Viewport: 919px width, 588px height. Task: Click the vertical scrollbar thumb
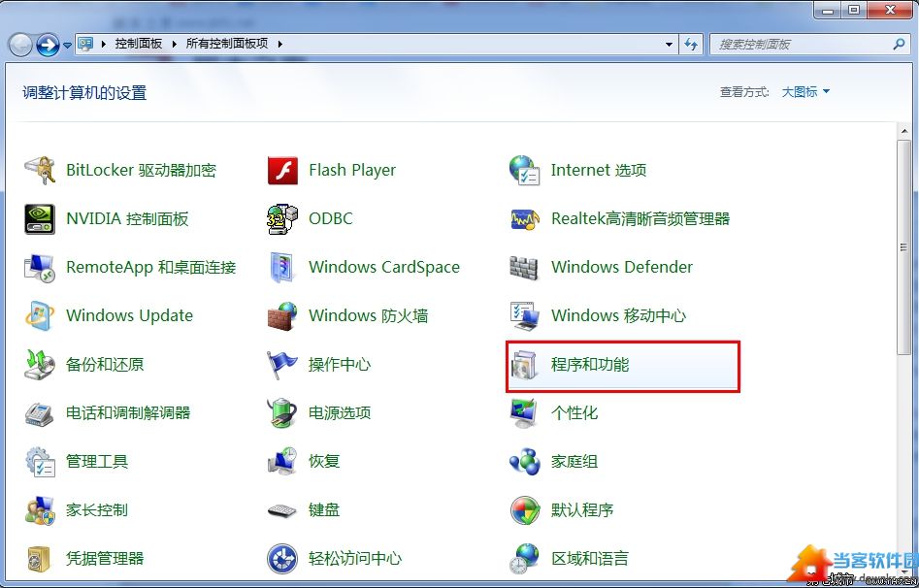[903, 247]
